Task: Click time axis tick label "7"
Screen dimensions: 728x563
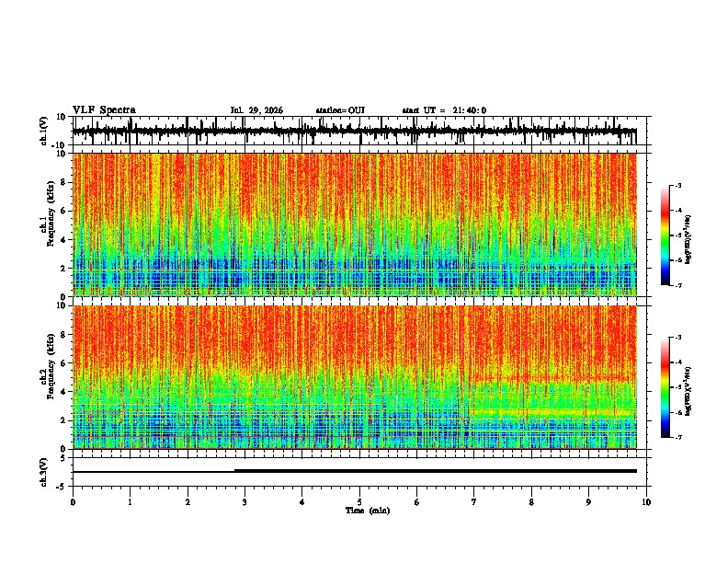Action: pyautogui.click(x=474, y=502)
